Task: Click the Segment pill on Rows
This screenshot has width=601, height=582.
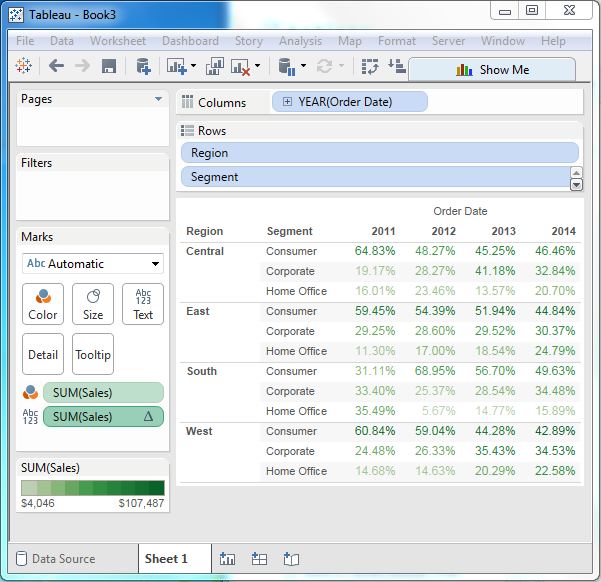Action: pos(379,177)
